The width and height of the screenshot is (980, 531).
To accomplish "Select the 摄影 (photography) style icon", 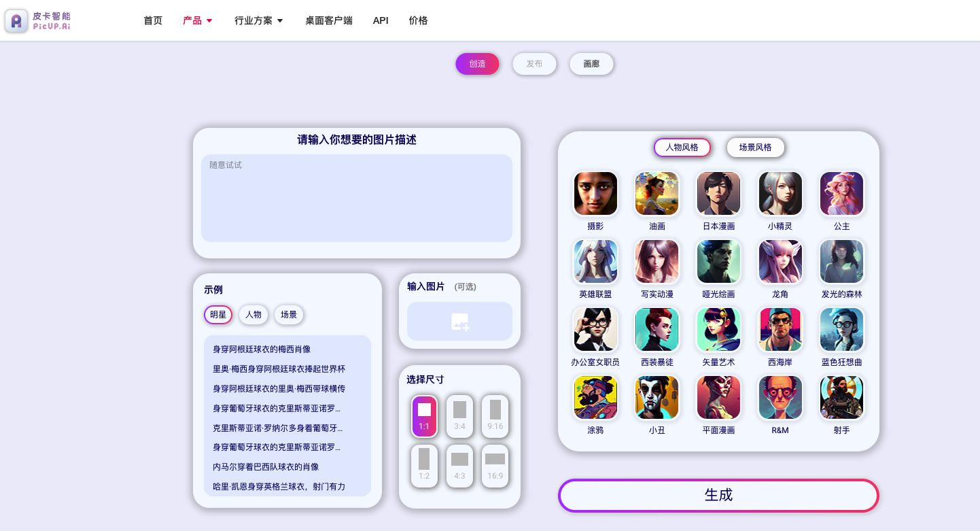I will point(595,193).
